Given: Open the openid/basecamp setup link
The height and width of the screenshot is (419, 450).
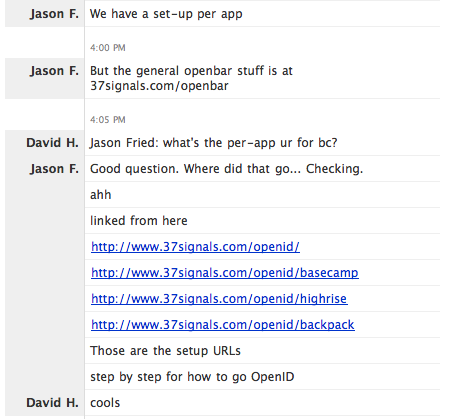Looking at the screenshot, I should [225, 273].
